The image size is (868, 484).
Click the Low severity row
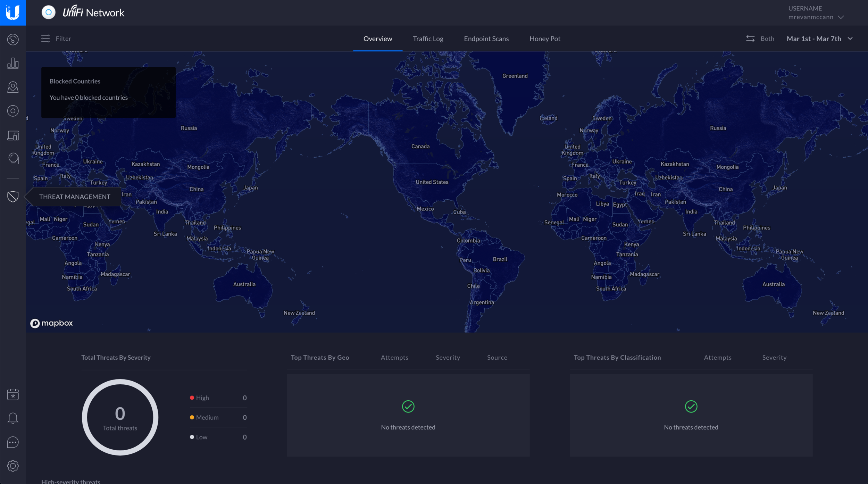pyautogui.click(x=218, y=437)
